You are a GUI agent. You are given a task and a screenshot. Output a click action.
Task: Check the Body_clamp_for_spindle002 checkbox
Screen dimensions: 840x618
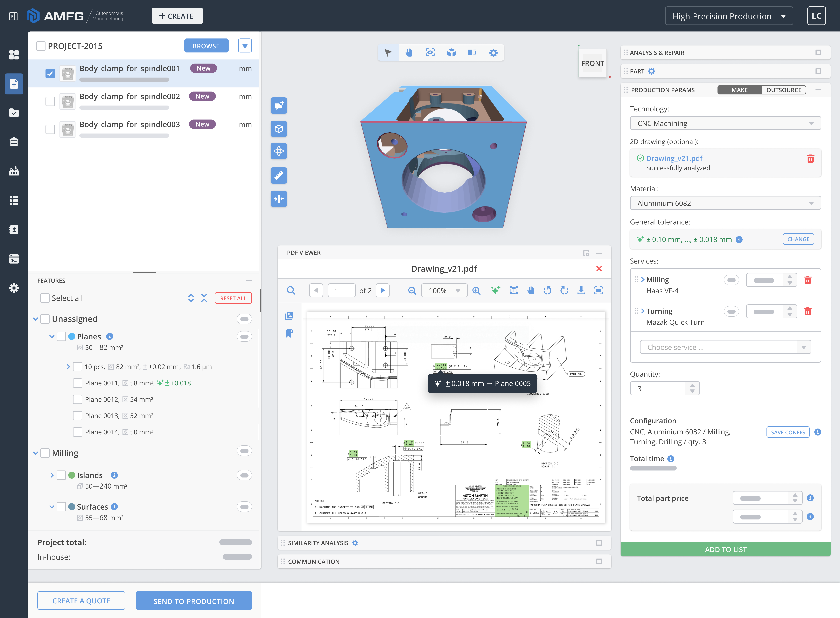[50, 101]
